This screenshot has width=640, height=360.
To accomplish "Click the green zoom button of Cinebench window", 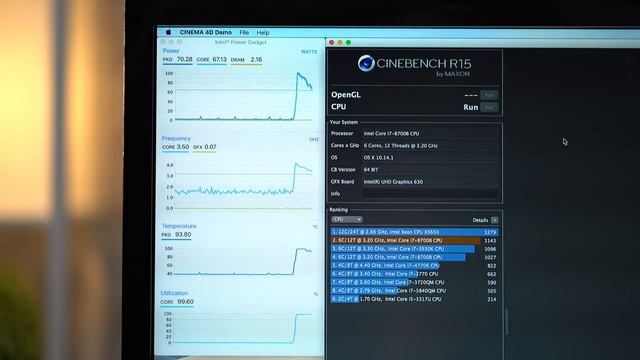I will point(348,42).
